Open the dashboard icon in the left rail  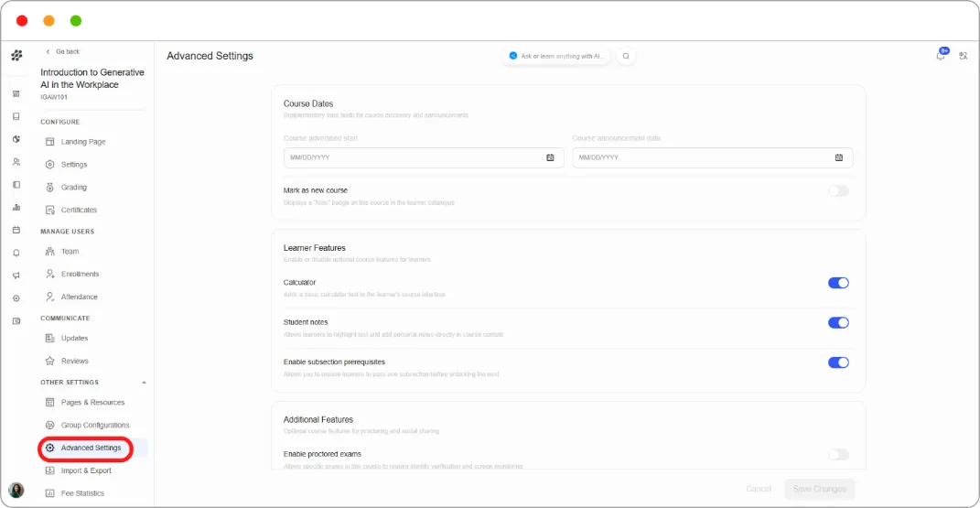pyautogui.click(x=16, y=93)
